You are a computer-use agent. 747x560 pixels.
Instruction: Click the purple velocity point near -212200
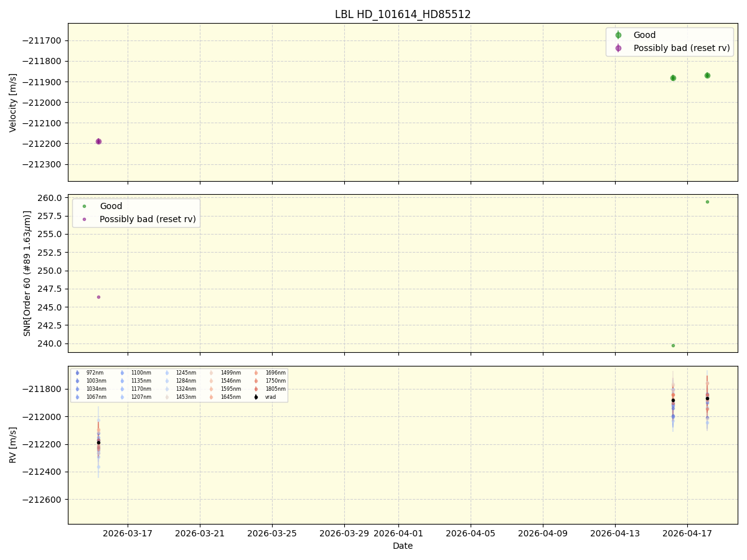(x=98, y=141)
